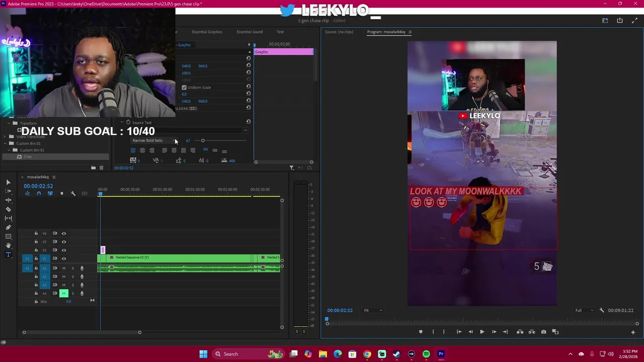Hide track V4 output eye
This screenshot has height=362, width=644.
(64, 233)
